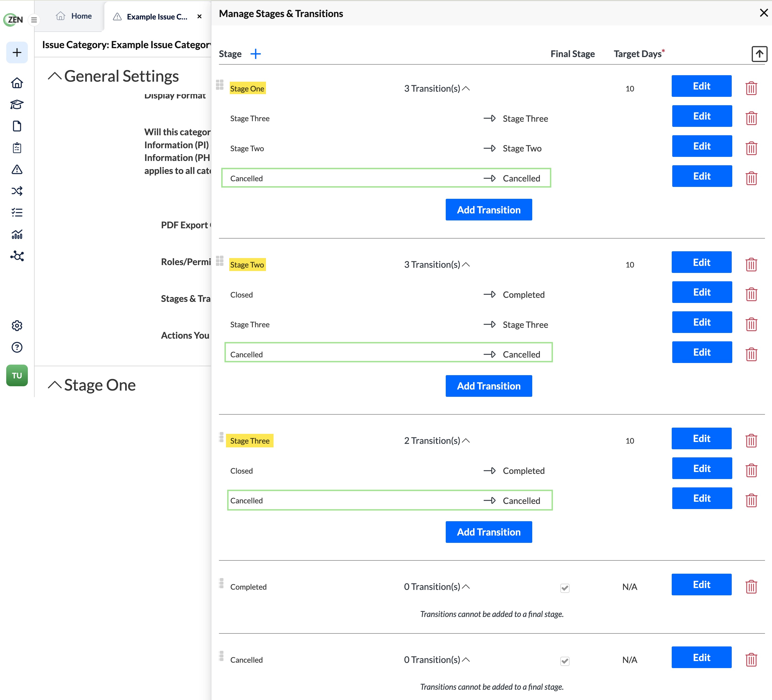Open the chart analytics icon in sidebar
772x700 pixels.
point(17,234)
